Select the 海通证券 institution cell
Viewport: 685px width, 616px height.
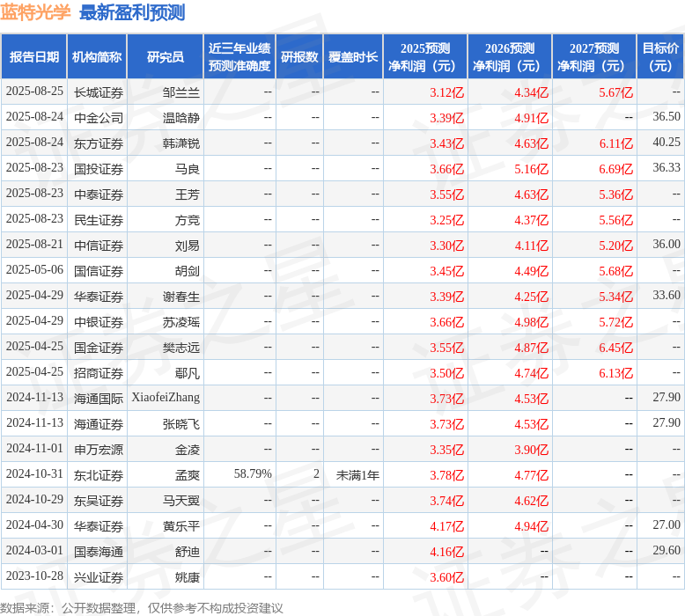99,424
